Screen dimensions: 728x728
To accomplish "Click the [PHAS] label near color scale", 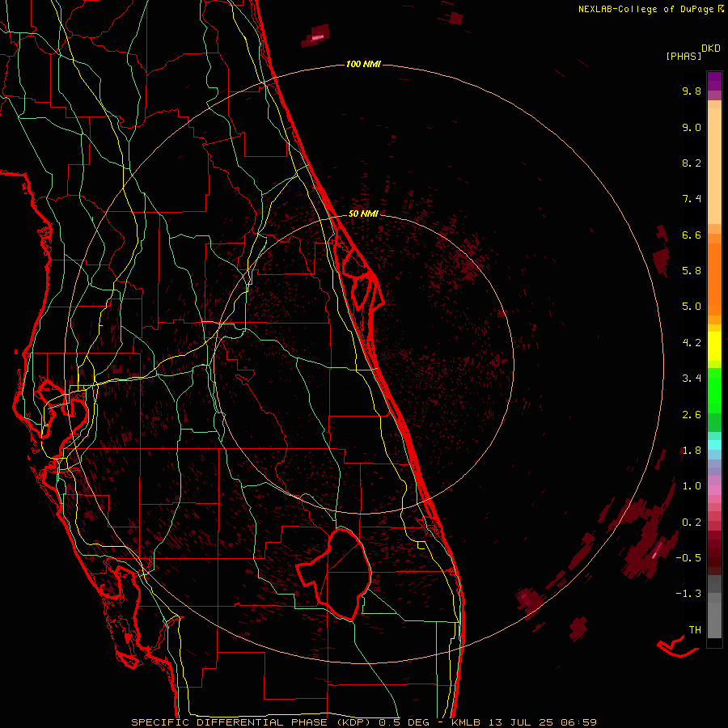I will [684, 56].
